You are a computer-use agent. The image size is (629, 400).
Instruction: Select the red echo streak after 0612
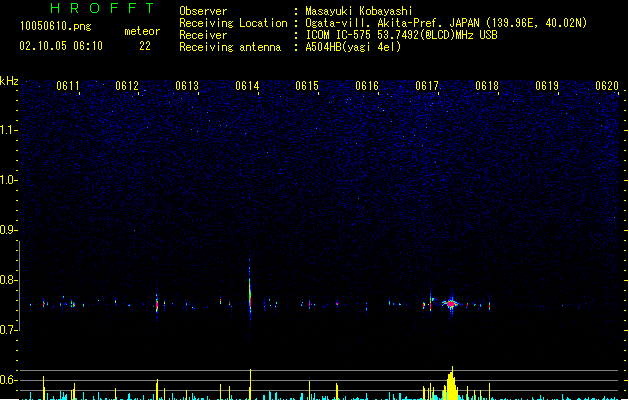pyautogui.click(x=157, y=306)
